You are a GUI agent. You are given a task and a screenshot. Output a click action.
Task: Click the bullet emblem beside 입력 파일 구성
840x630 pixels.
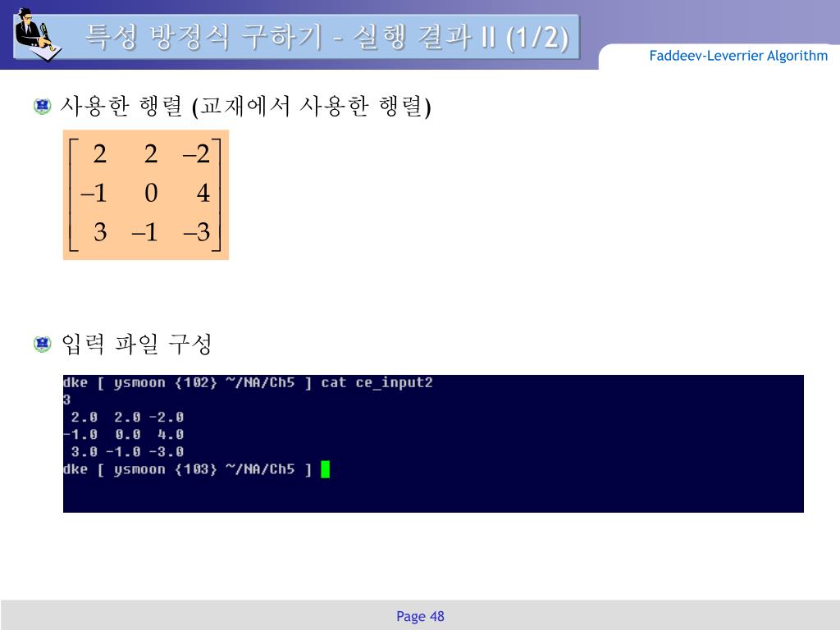pos(43,344)
